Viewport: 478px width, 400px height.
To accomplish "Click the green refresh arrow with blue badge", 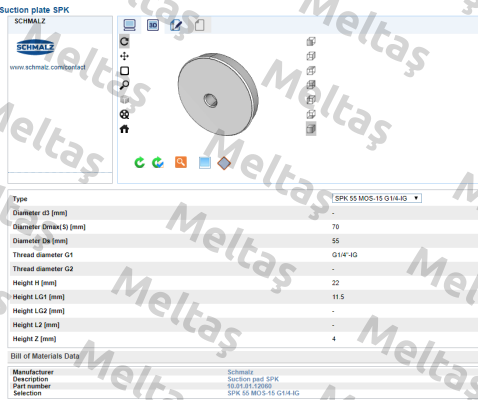I will click(x=158, y=163).
